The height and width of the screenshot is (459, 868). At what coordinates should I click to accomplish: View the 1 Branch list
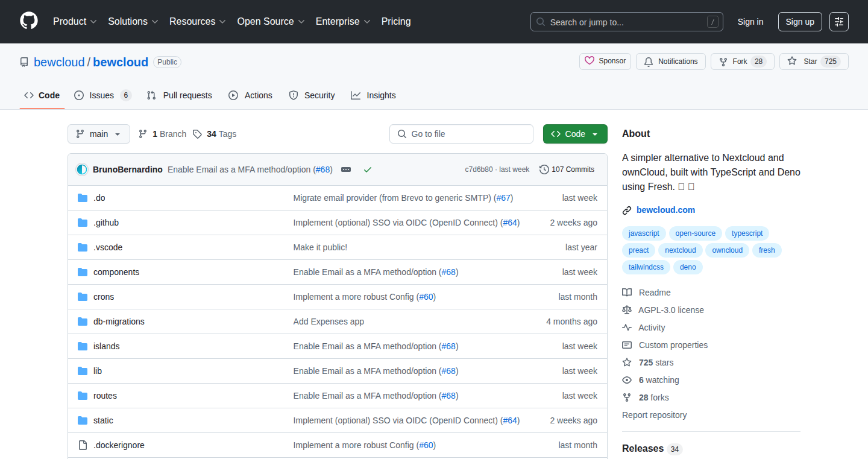click(162, 134)
